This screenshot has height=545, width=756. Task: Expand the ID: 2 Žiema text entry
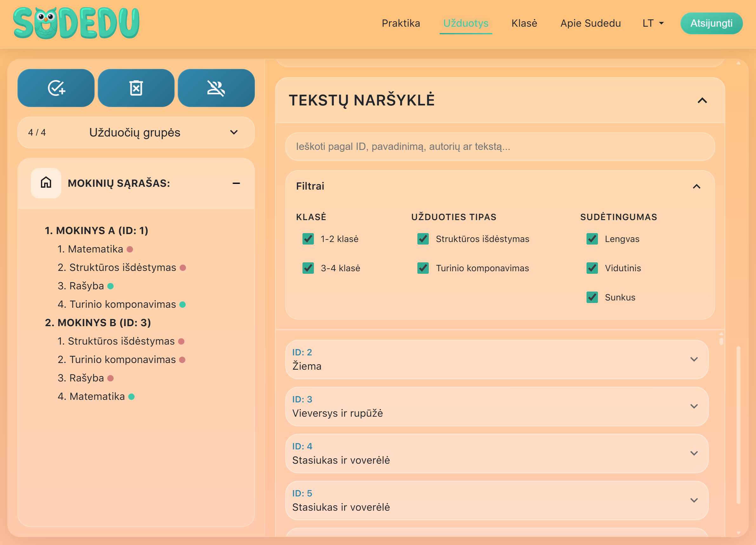[694, 359]
